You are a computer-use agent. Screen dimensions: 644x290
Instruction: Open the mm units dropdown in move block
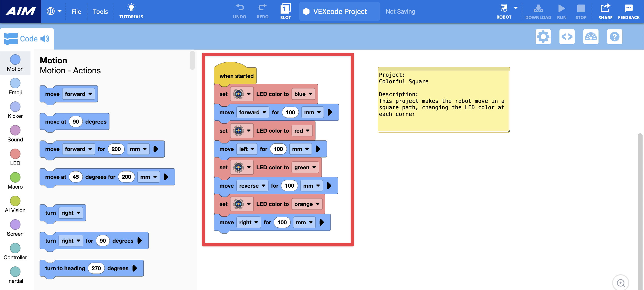[312, 112]
